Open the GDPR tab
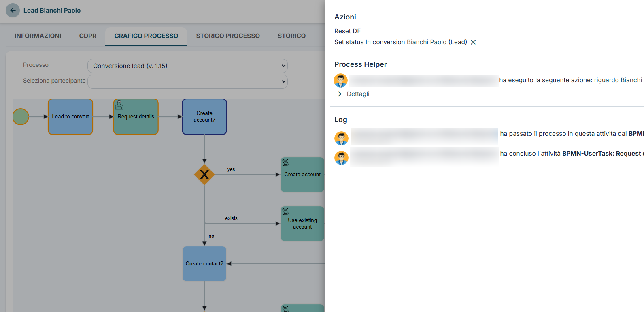Image resolution: width=644 pixels, height=312 pixels. click(88, 36)
